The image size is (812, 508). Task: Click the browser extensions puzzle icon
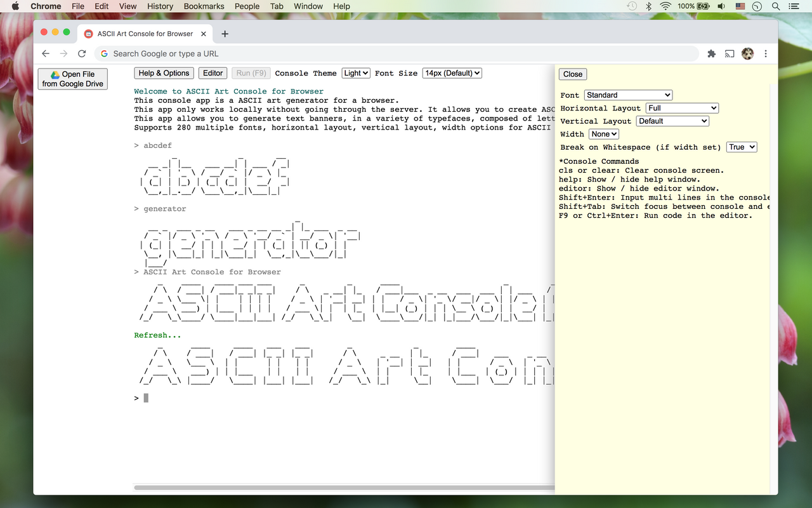[x=710, y=54]
